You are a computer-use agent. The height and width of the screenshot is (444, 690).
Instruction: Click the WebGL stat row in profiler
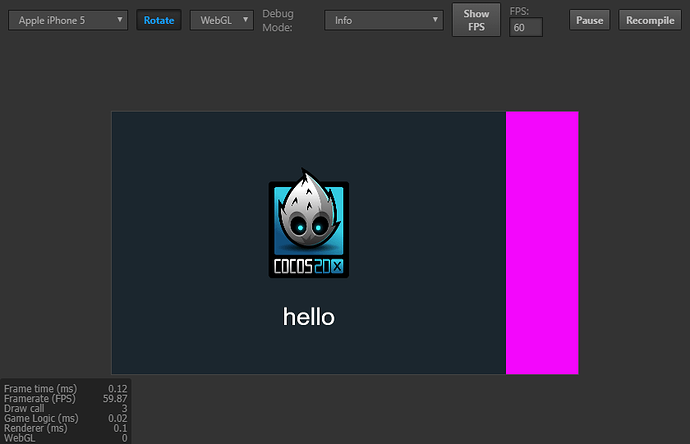(x=66, y=438)
